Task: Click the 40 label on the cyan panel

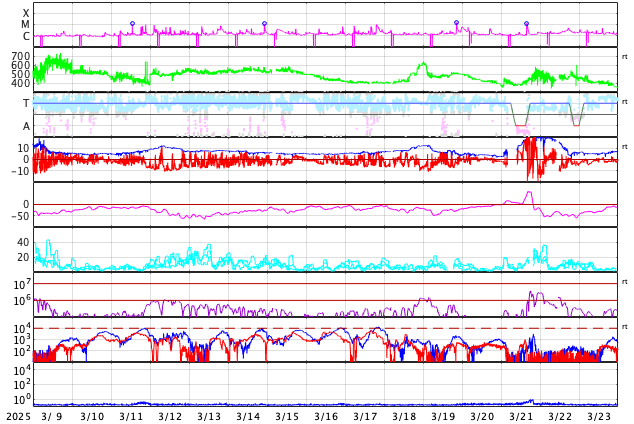Action: point(23,243)
